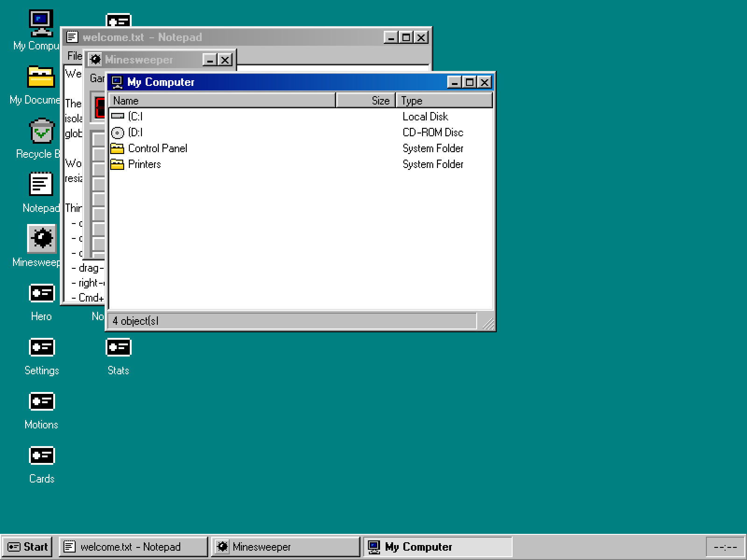Click the Minesweeper window title icon

[x=95, y=60]
